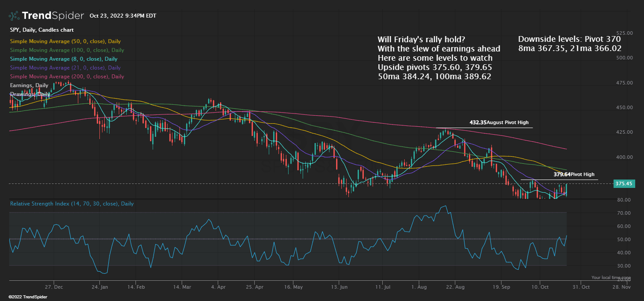Viewport: 644px width, 301px height.
Task: Open the Relative Strength Index legend entry
Action: (72, 203)
